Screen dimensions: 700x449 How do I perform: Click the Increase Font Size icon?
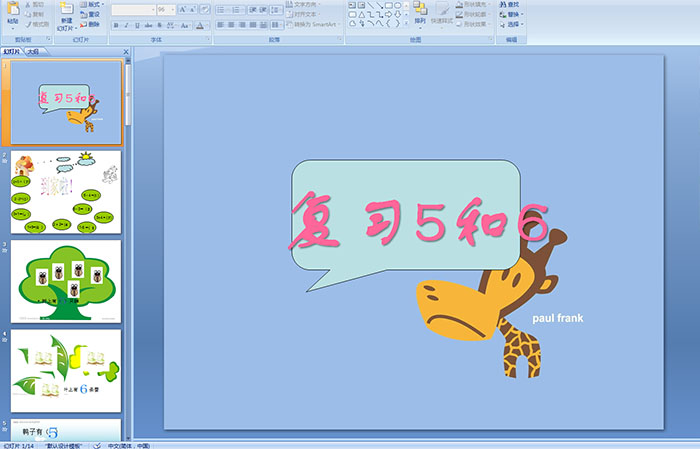pyautogui.click(x=183, y=9)
